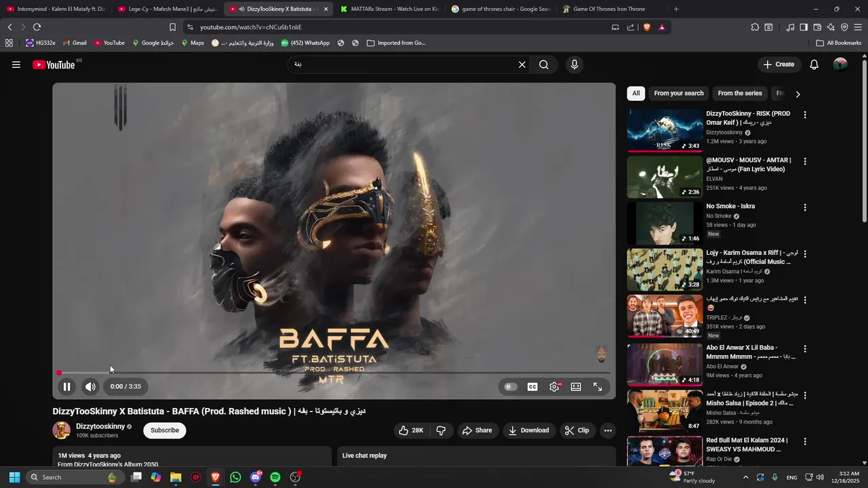Open WhatsApp from taskbar
This screenshot has height=488, width=868.
click(235, 477)
